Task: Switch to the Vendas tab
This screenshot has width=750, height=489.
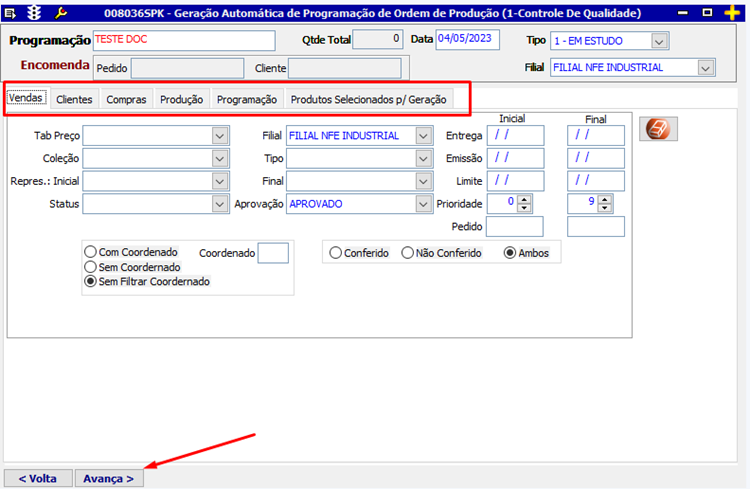Action: pyautogui.click(x=26, y=98)
